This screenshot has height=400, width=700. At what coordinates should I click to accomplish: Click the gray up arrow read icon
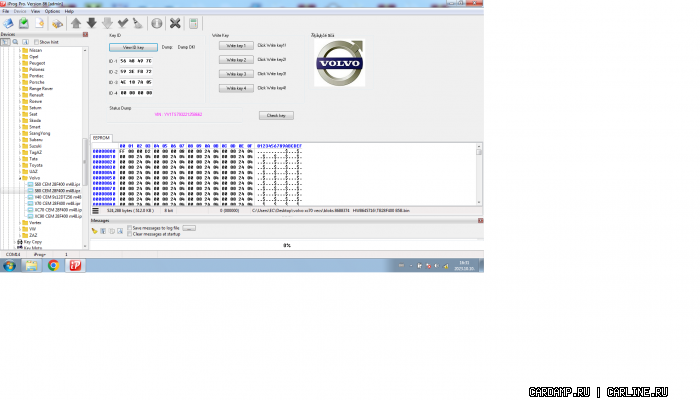[x=76, y=23]
